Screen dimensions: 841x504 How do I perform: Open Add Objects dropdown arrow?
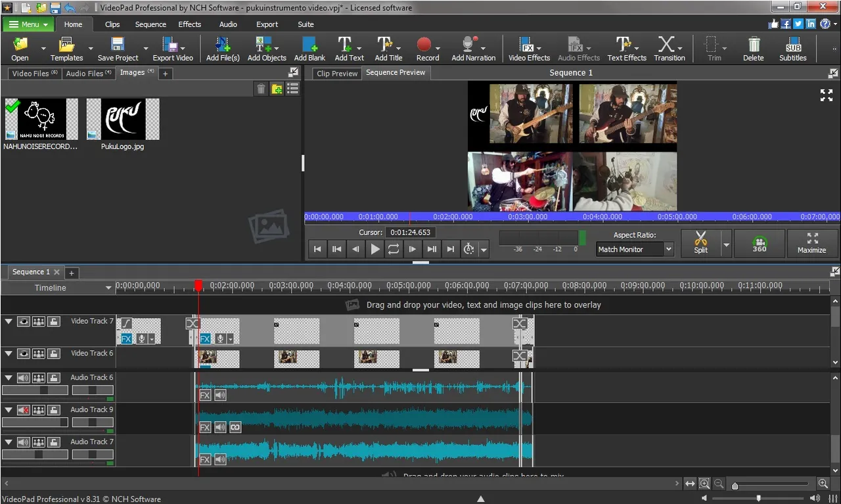(x=277, y=49)
